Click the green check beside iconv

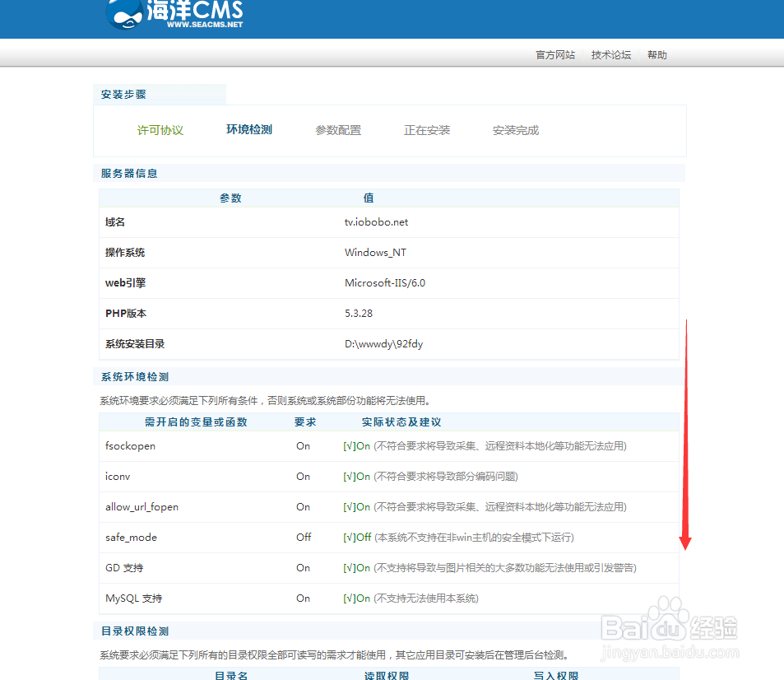click(x=349, y=476)
